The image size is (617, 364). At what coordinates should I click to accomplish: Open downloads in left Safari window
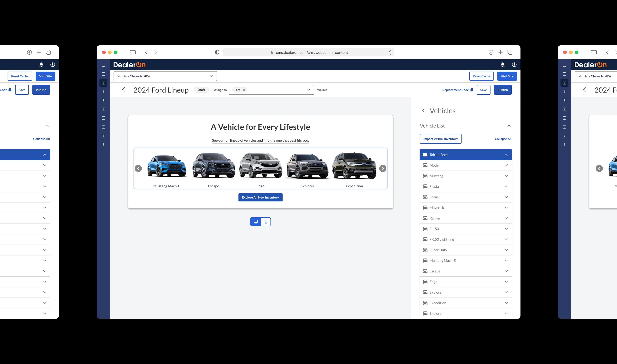(29, 52)
